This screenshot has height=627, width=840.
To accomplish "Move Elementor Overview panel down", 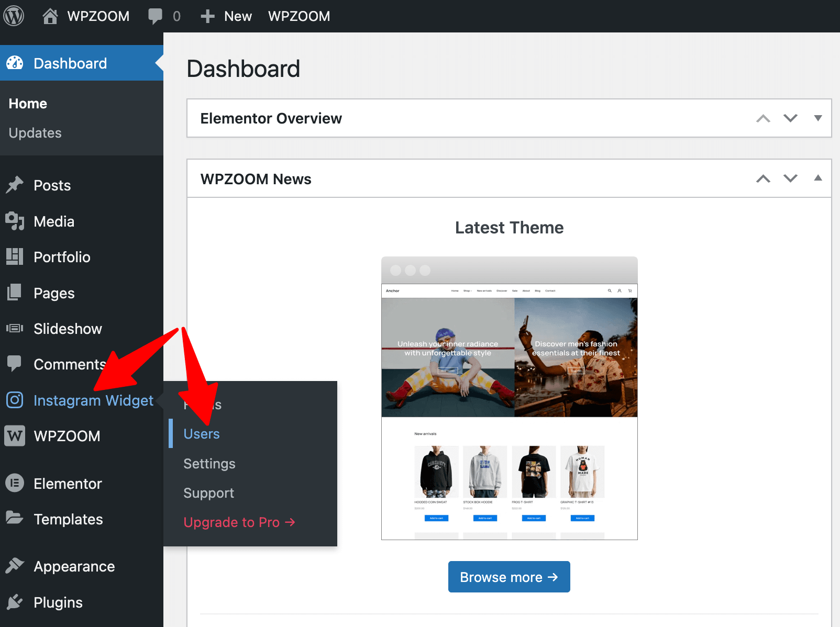I will (x=790, y=118).
